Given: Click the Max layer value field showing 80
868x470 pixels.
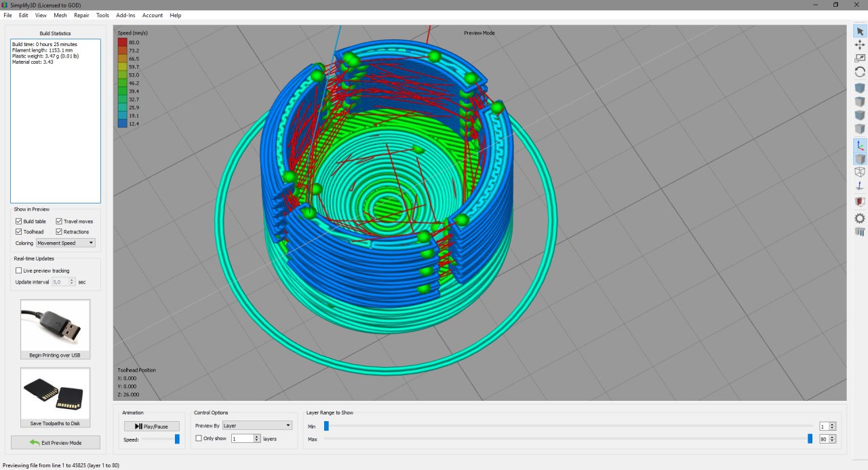Looking at the screenshot, I should (824, 439).
